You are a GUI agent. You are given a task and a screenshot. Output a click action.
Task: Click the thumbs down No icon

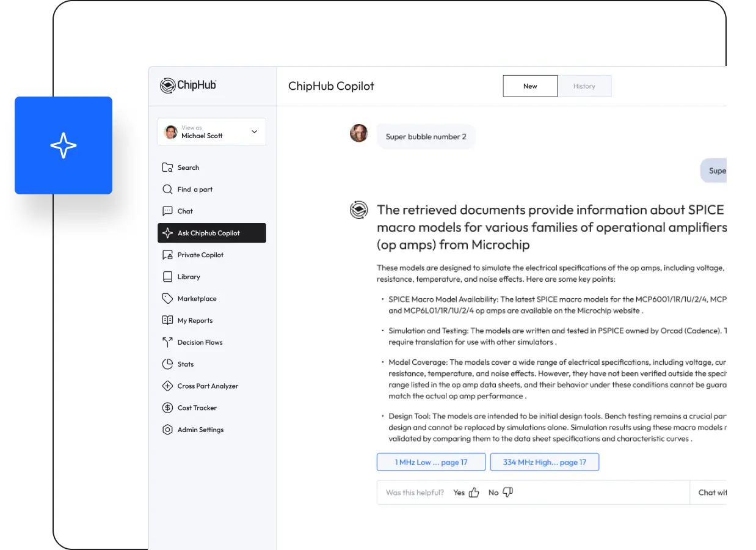(x=507, y=493)
